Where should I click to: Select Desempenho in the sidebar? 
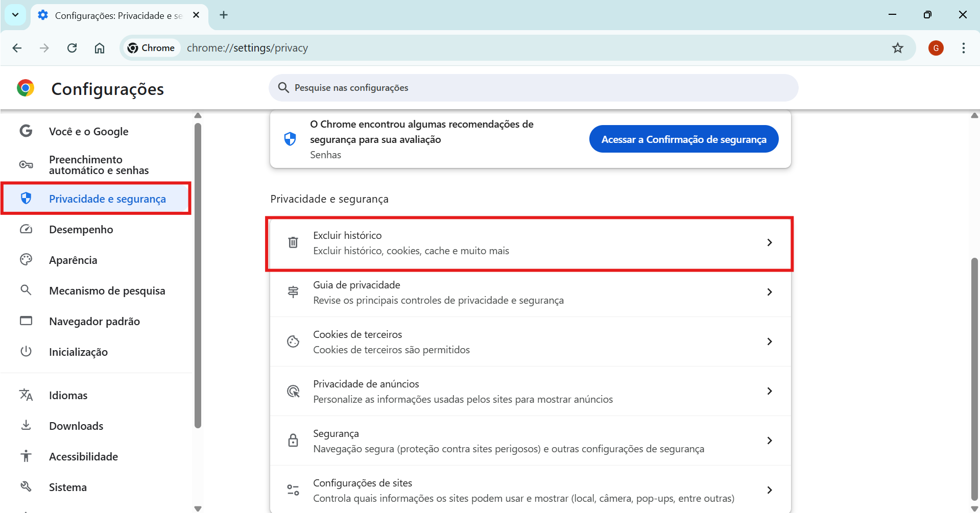click(x=81, y=230)
